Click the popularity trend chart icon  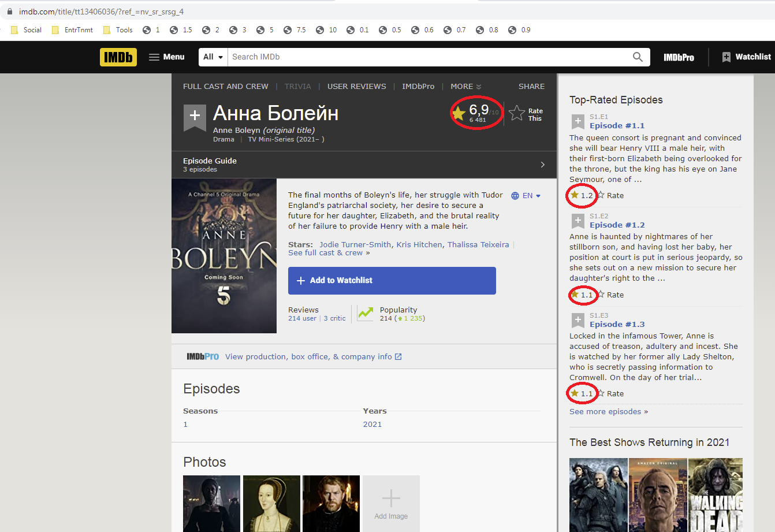click(x=365, y=313)
